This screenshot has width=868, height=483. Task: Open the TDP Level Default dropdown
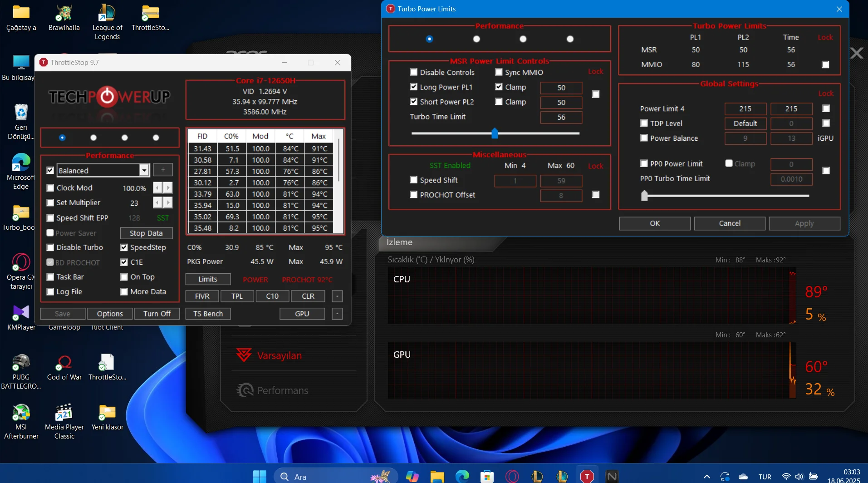[x=745, y=123]
